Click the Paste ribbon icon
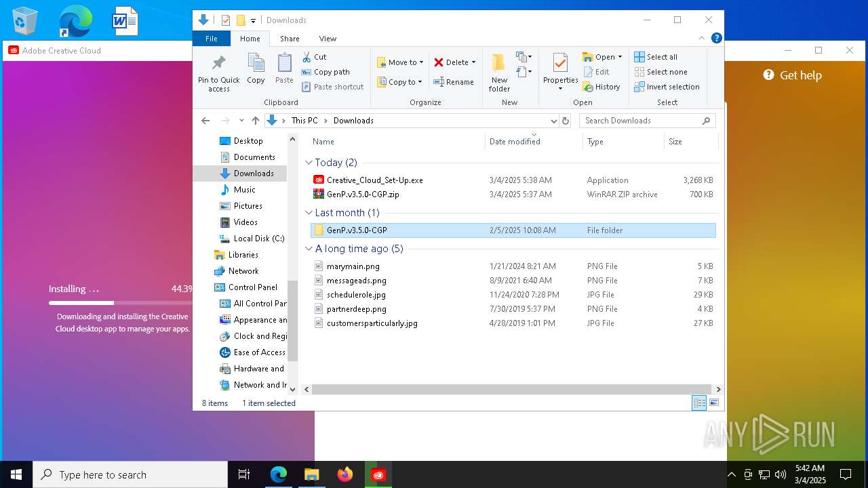 284,62
